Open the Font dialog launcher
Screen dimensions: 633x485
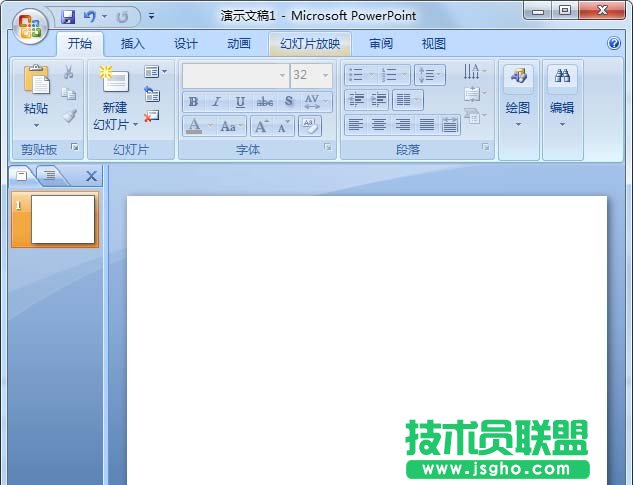tap(328, 147)
